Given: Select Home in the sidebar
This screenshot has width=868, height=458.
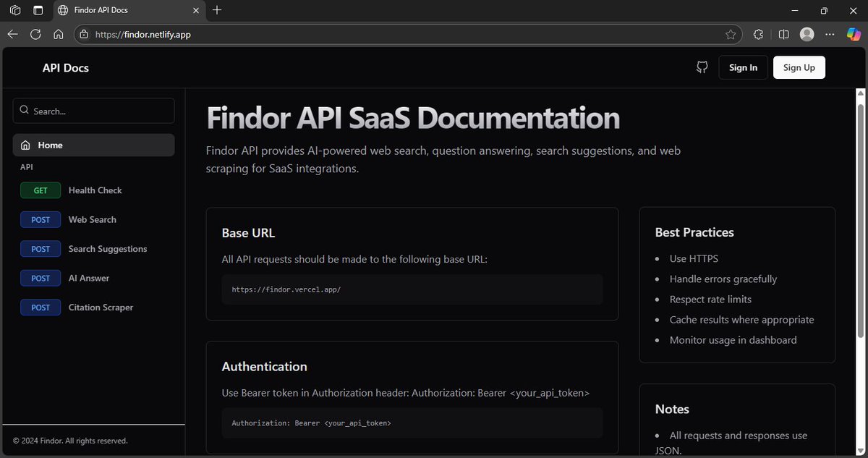Looking at the screenshot, I should pyautogui.click(x=93, y=145).
